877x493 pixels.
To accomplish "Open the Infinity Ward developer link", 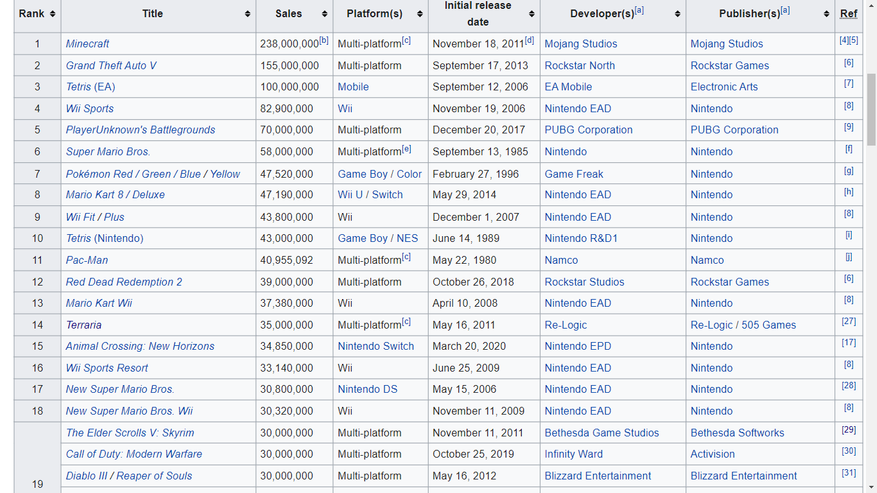I will pyautogui.click(x=573, y=454).
